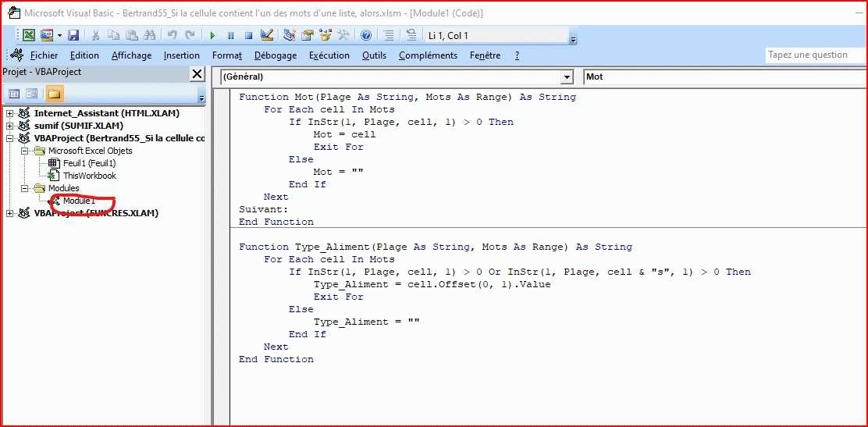Open the Object Browser icon
This screenshot has width=868, height=427.
pos(325,35)
